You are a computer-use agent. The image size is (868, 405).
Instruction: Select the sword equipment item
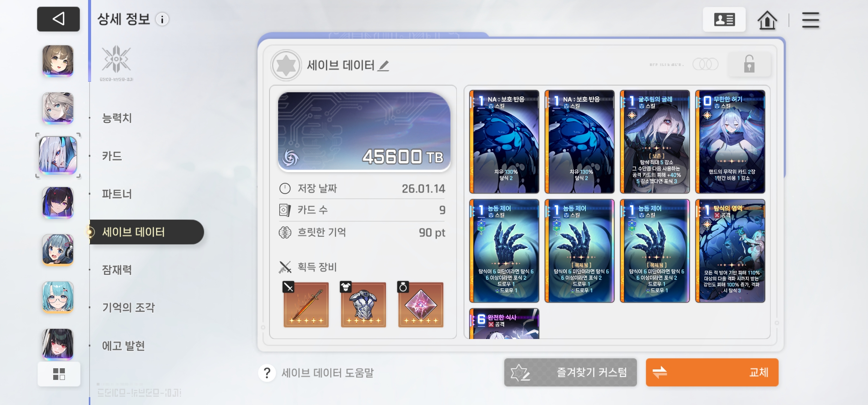click(x=306, y=304)
